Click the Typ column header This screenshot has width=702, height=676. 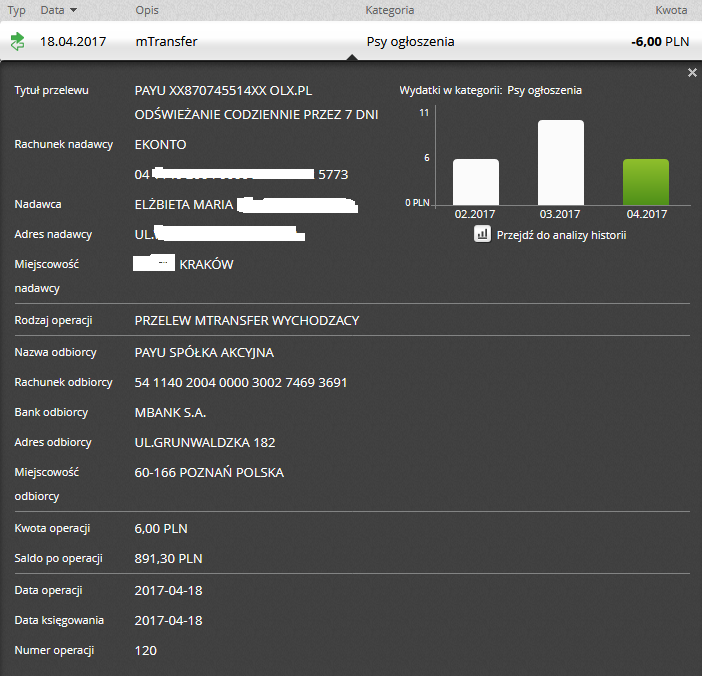[x=17, y=10]
